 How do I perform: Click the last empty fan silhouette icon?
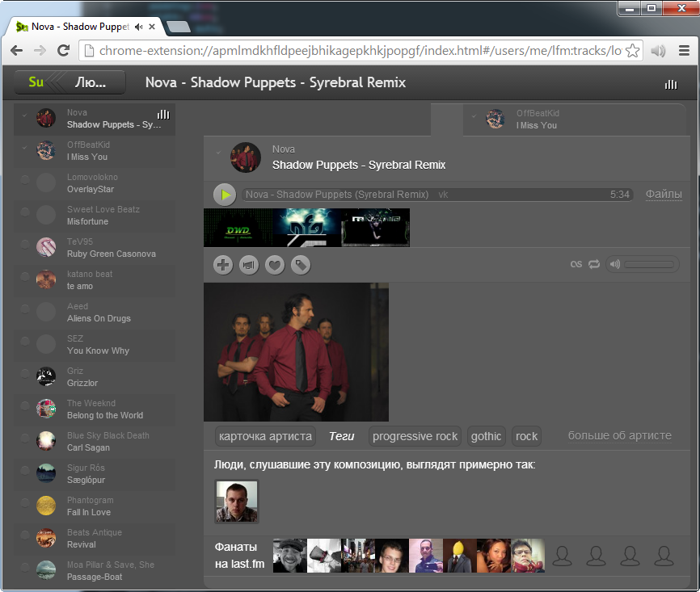tap(664, 556)
